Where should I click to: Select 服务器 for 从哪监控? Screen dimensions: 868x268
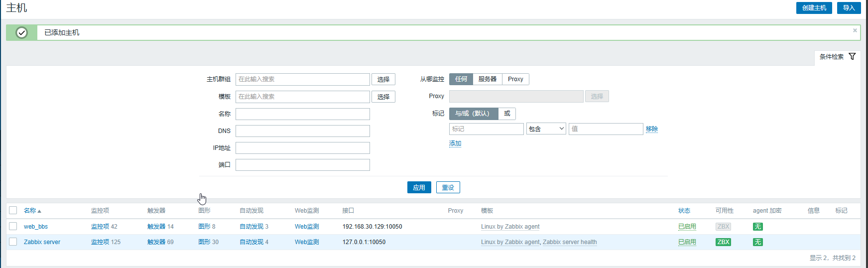tap(488, 79)
